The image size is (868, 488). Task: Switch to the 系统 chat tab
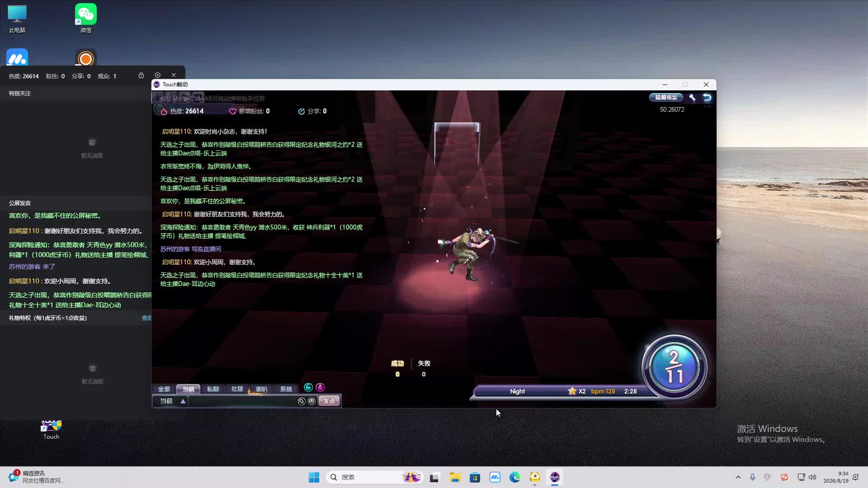[x=286, y=389]
